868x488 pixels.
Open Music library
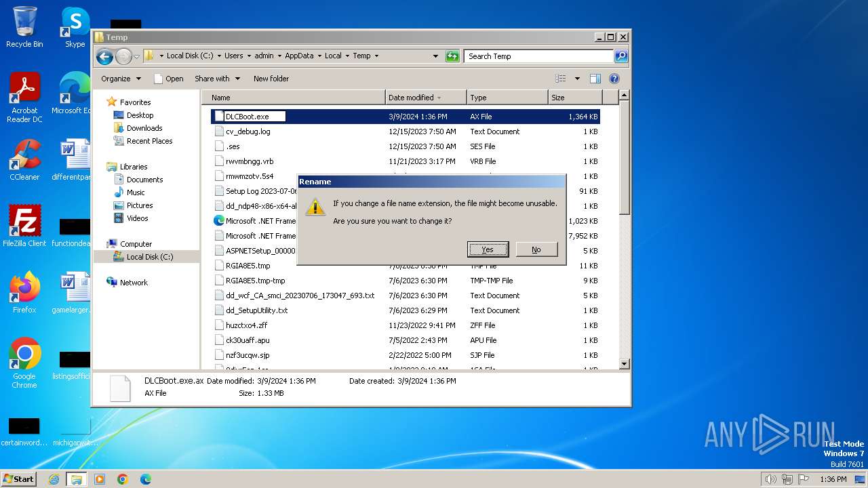pyautogui.click(x=136, y=192)
